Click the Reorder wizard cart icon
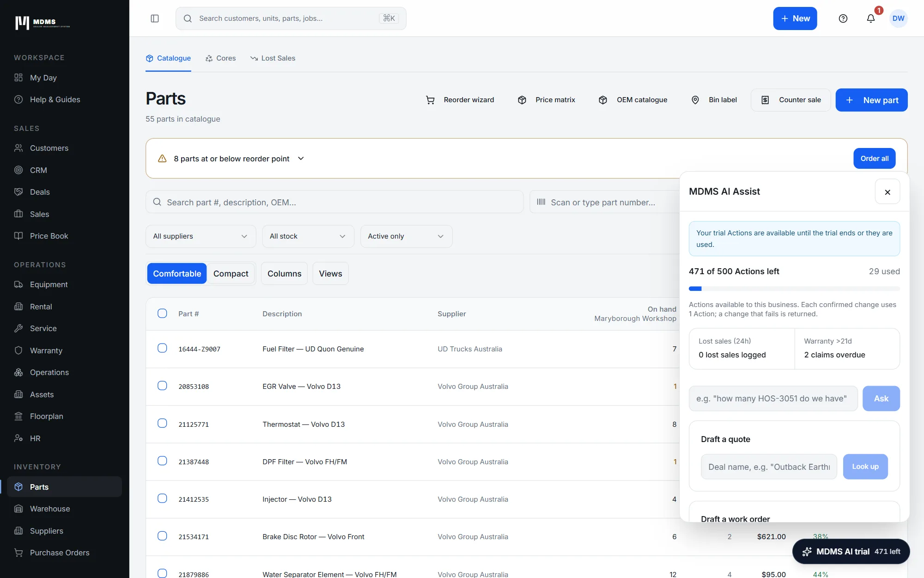 (430, 100)
